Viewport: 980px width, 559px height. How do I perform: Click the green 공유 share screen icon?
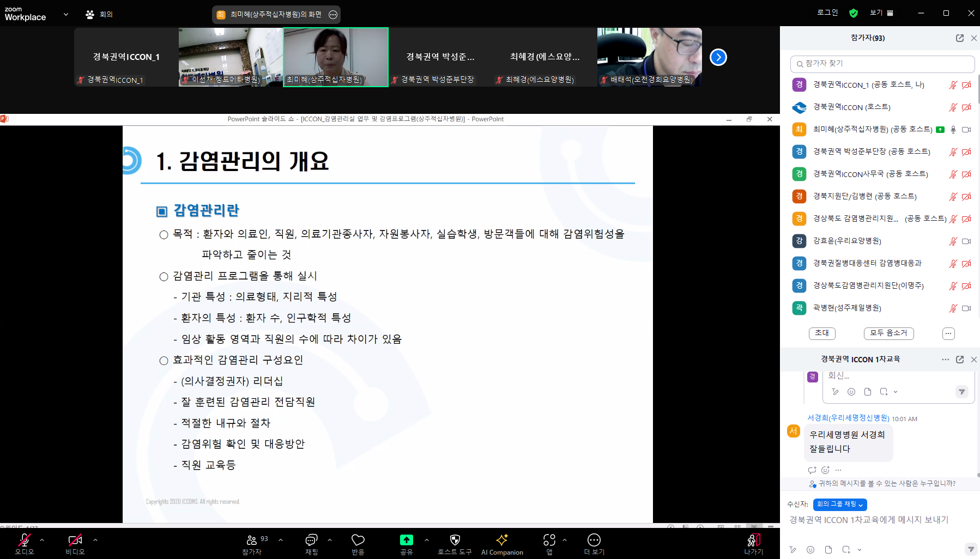[x=407, y=540]
